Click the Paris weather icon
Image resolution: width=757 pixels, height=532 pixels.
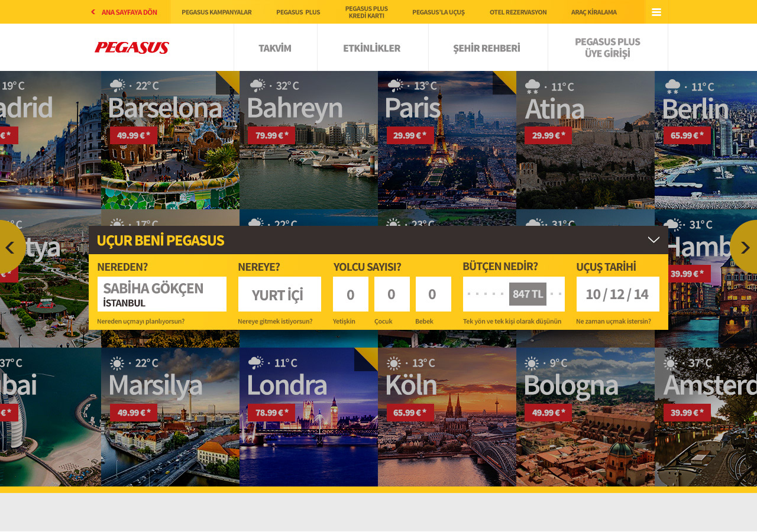[x=396, y=86]
